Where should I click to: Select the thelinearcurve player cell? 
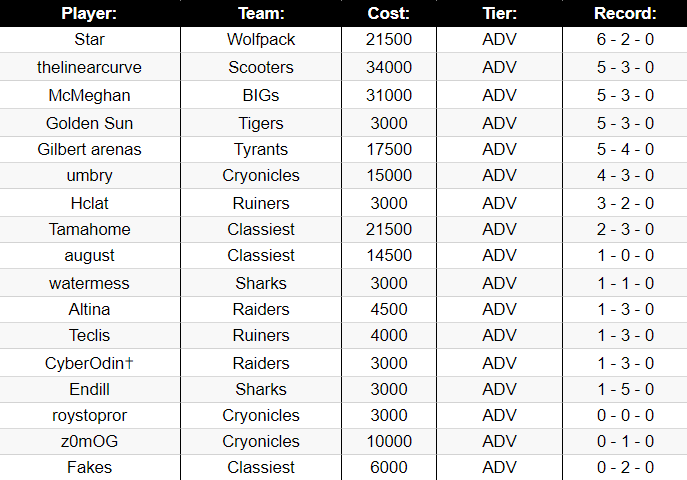point(90,67)
